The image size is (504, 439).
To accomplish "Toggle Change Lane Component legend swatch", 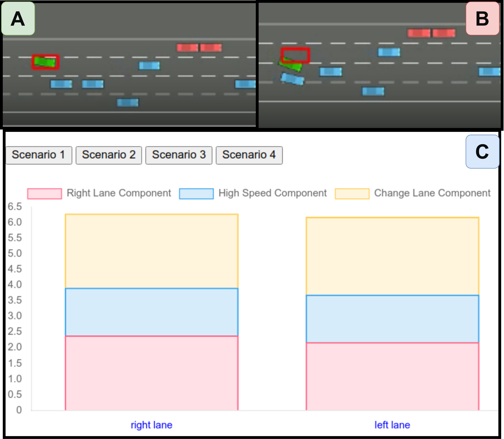I will pyautogui.click(x=352, y=193).
